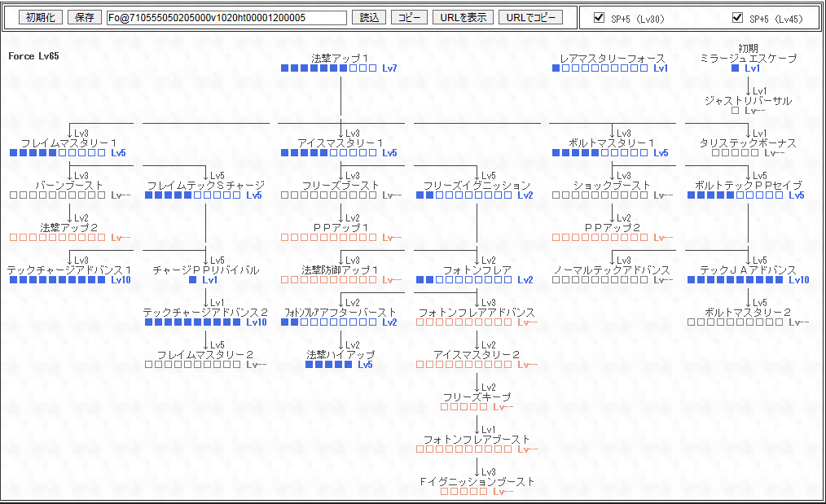Click the コピー copy button
The image size is (826, 504).
(409, 17)
